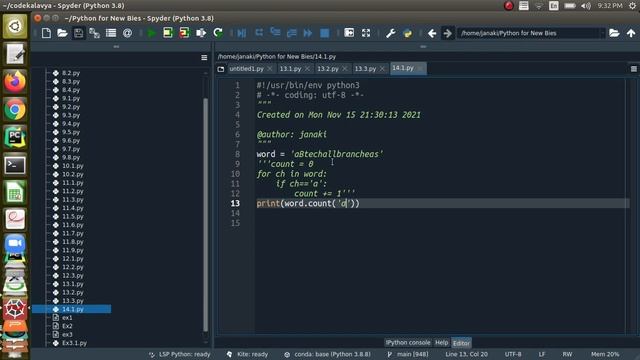Change to parent directory up arrow
This screenshot has height=360, width=640.
[x=631, y=33]
